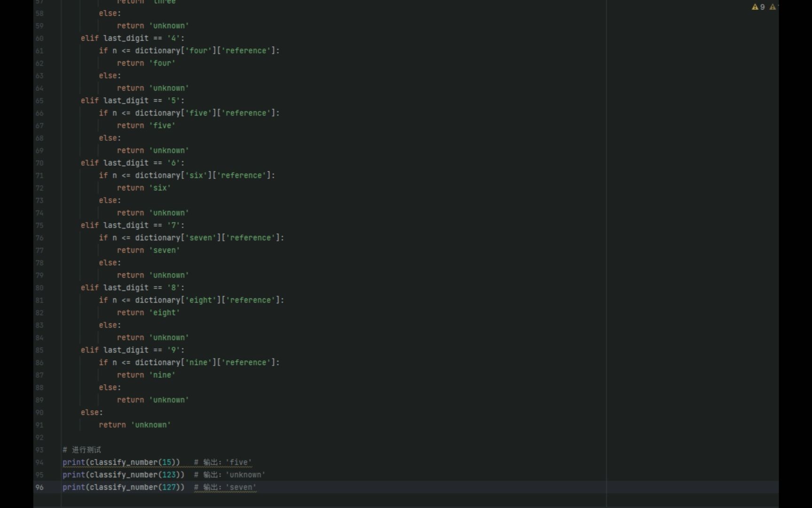Place cursor on "if n <= dictionary['nine']['reference']:"
Viewport: 812px width, 508px height.
click(189, 363)
